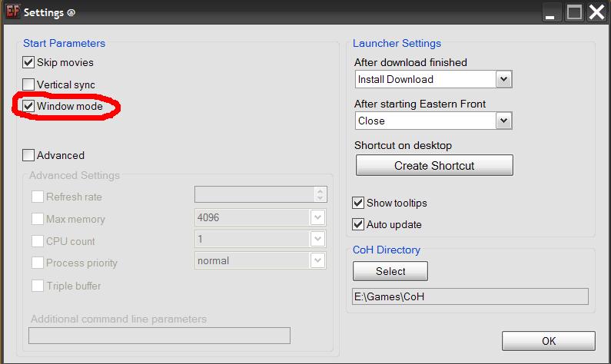The height and width of the screenshot is (364, 611).
Task: Click the Additional command line parameters field
Action: tap(159, 336)
